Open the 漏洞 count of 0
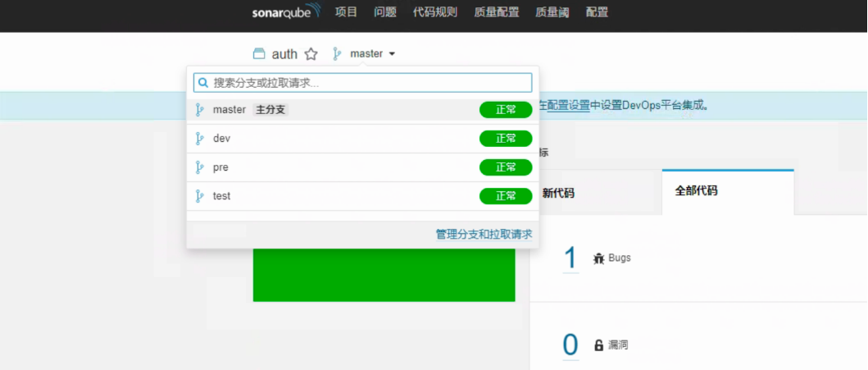The height and width of the screenshot is (370, 868). [x=570, y=345]
